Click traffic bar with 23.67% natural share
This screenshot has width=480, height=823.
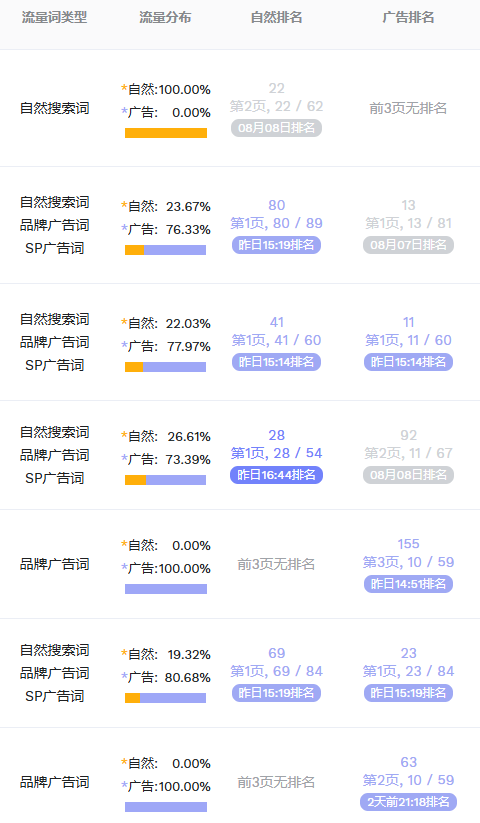[166, 250]
